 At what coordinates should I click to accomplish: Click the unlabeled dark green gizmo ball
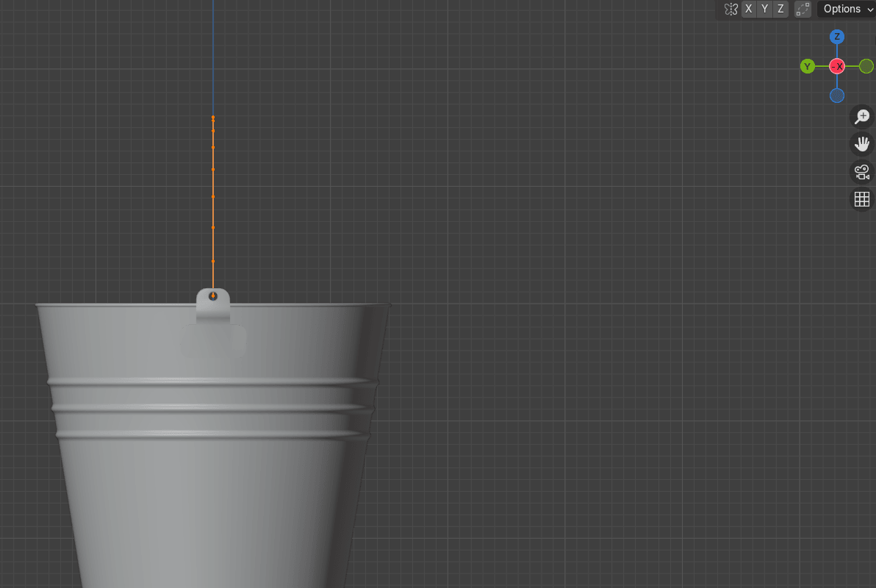click(866, 67)
